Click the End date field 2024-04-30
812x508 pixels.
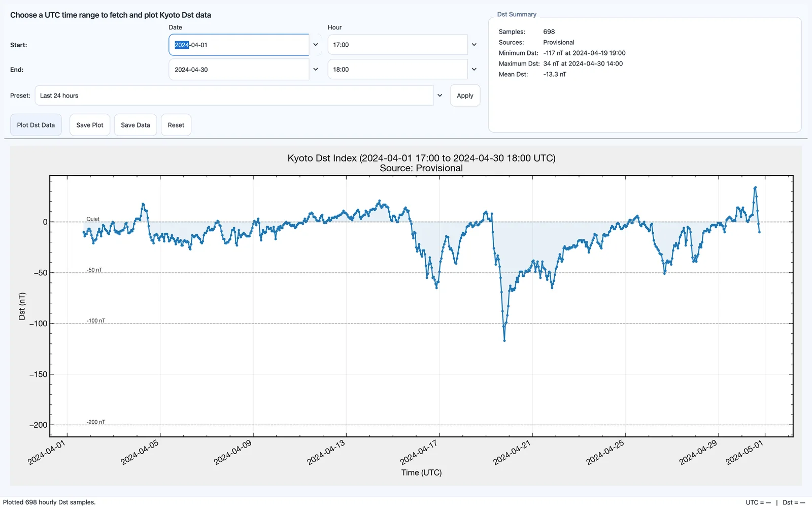(239, 70)
